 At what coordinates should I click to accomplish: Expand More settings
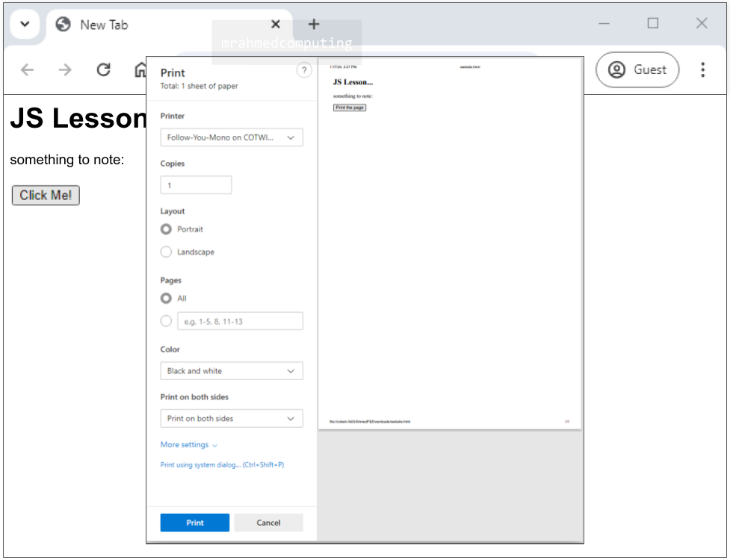[189, 445]
